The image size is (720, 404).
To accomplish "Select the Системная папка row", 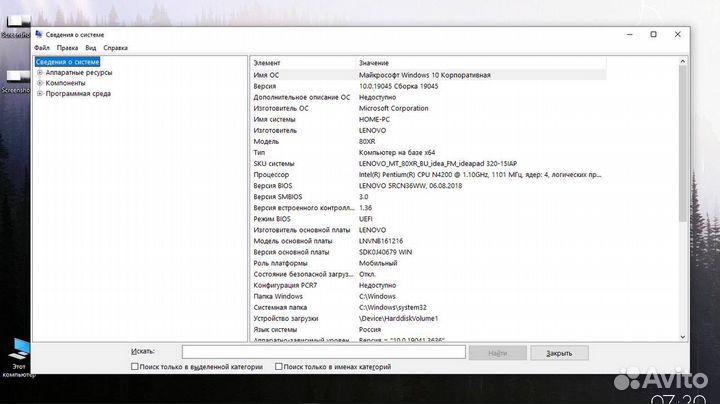I will (428, 307).
